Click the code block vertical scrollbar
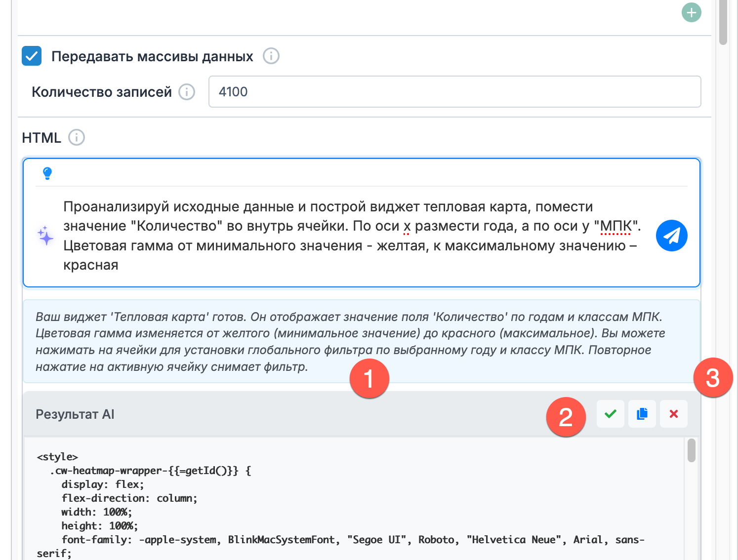Image resolution: width=738 pixels, height=560 pixels. pos(692,450)
